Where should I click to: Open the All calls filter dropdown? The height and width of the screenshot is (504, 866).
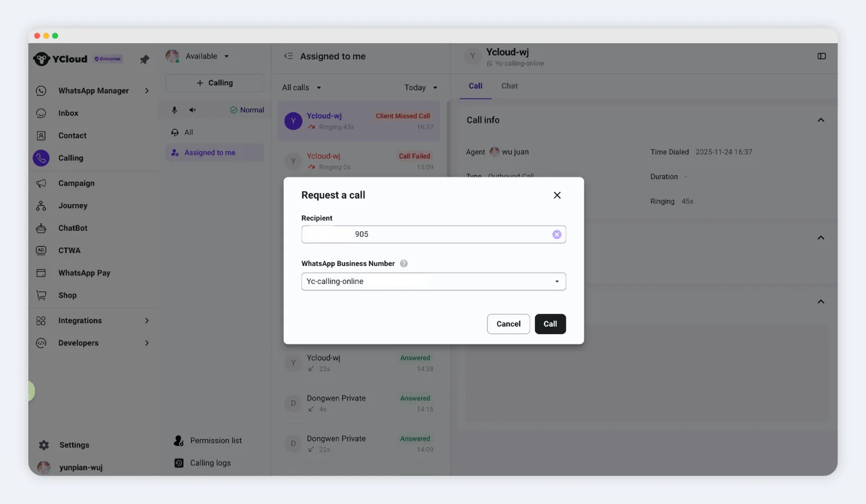pos(302,88)
